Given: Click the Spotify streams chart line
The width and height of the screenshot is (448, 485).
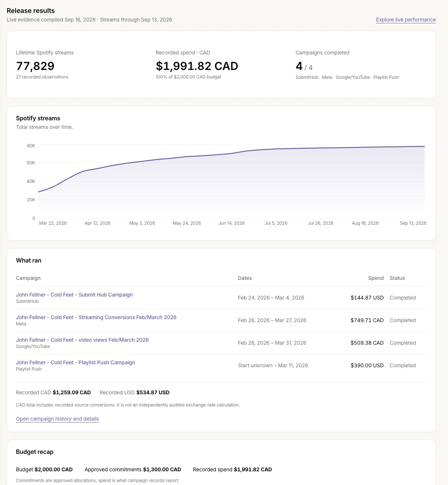Looking at the screenshot, I should tap(231, 153).
